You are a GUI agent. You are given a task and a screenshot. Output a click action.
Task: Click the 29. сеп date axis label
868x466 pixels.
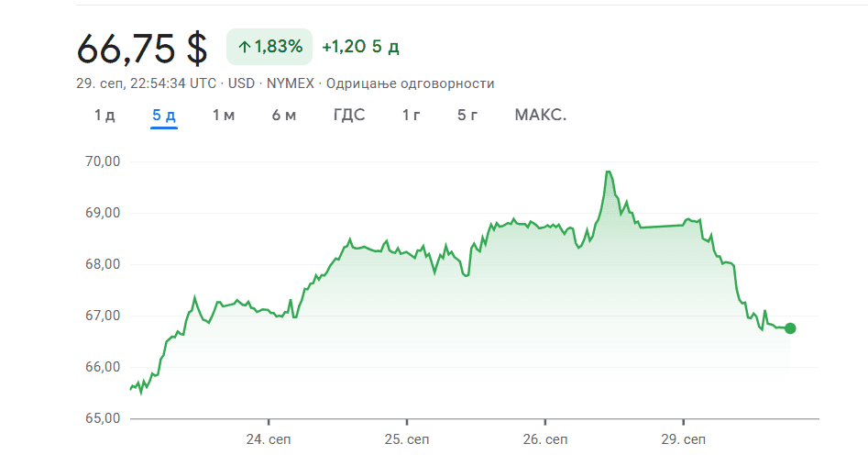[x=682, y=440]
